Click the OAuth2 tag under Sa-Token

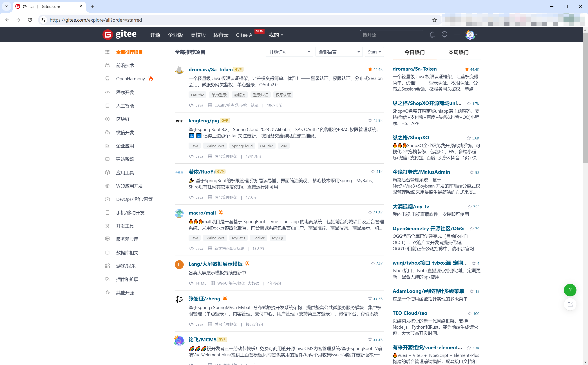(197, 95)
